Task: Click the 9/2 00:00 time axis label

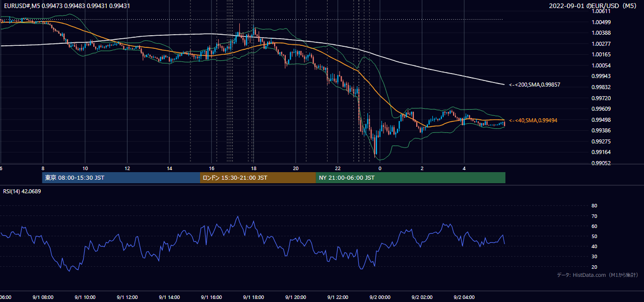Action: tap(380, 297)
